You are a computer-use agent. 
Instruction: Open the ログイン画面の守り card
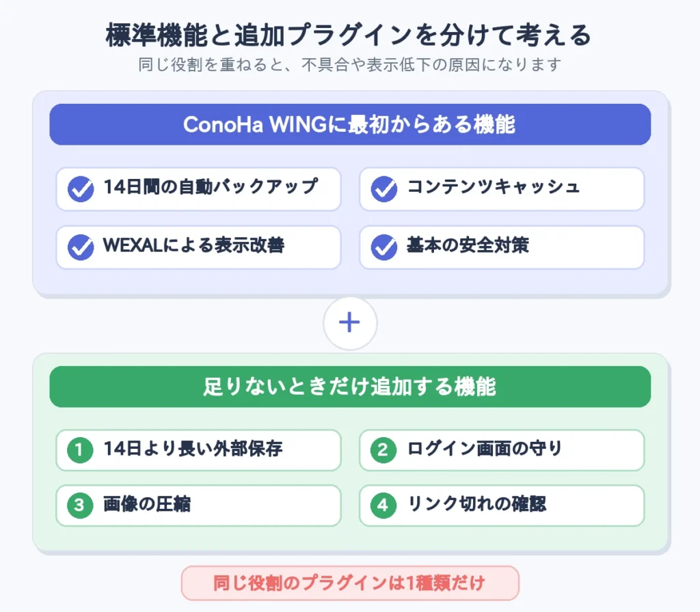click(502, 450)
